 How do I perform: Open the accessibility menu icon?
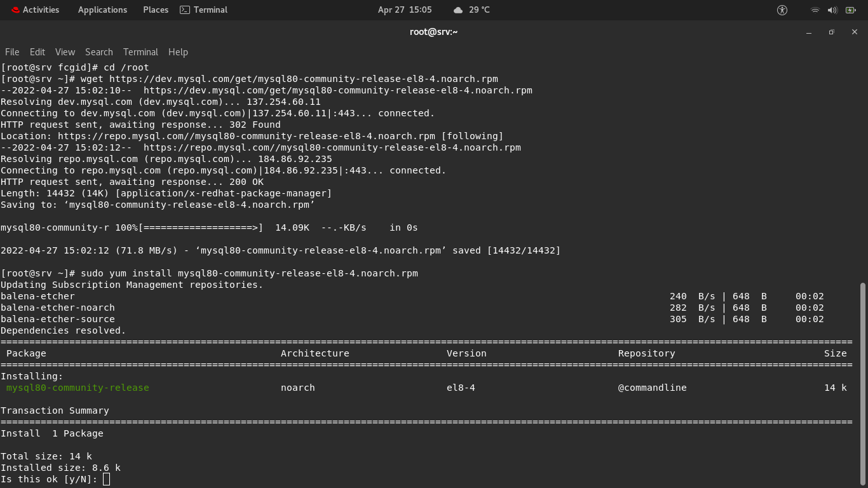coord(782,10)
